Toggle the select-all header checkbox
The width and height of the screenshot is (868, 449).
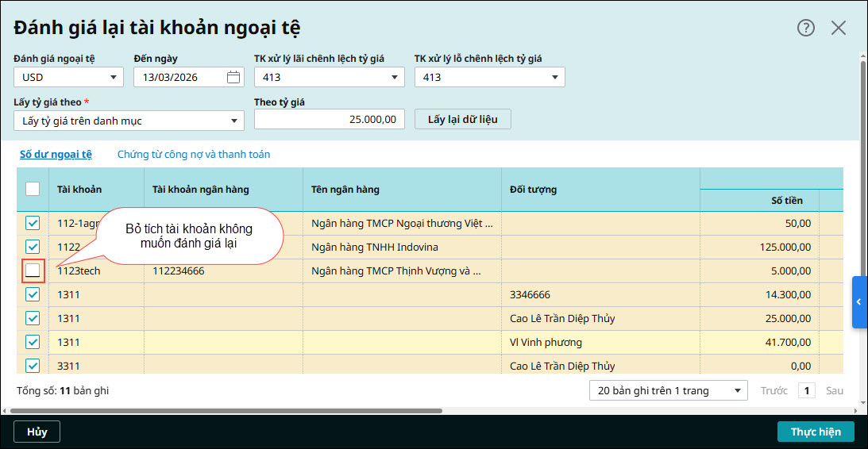[x=33, y=189]
